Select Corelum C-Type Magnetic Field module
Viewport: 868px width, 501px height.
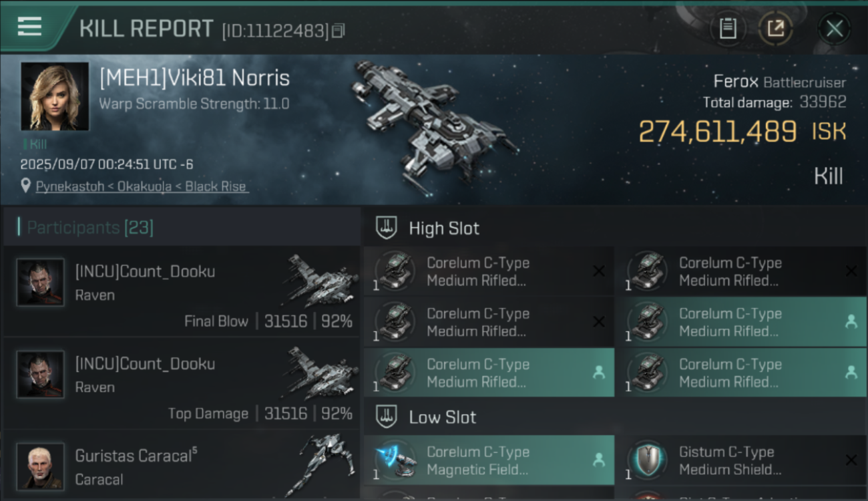point(489,460)
